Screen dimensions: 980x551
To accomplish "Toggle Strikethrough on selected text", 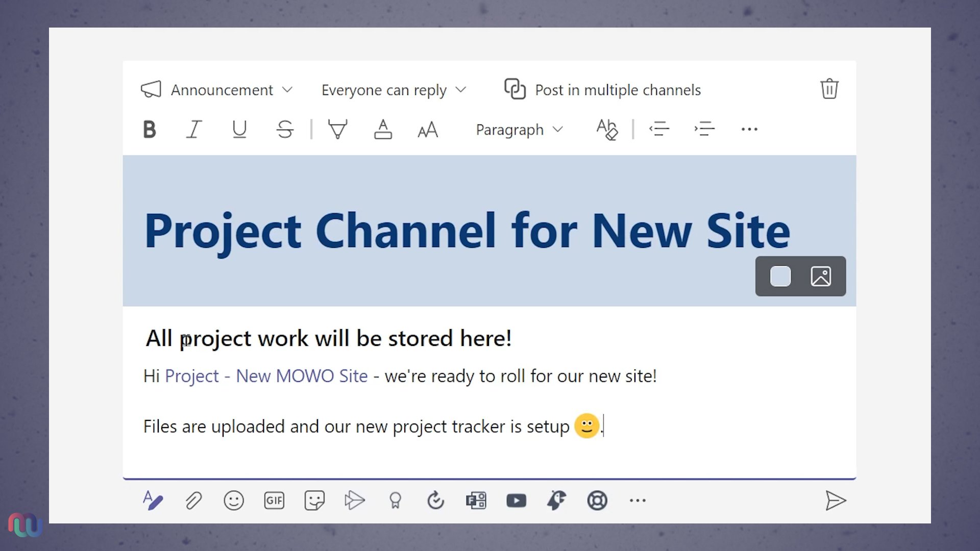I will 284,129.
